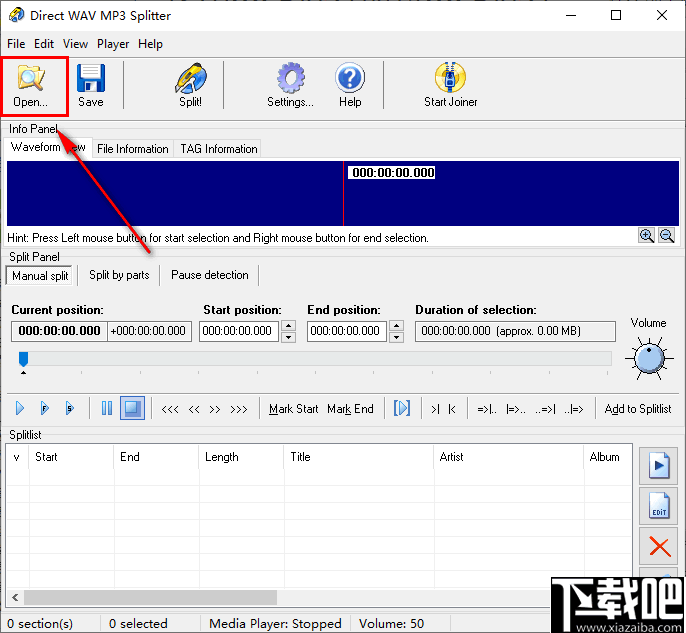
Task: Launch the Start Joiner tool
Action: point(450,86)
